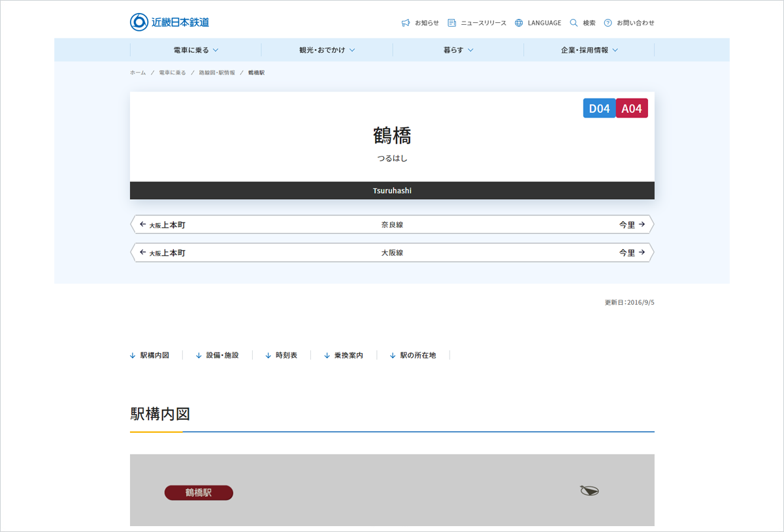Open the 暮らす dropdown menu
The image size is (784, 532).
pos(458,50)
